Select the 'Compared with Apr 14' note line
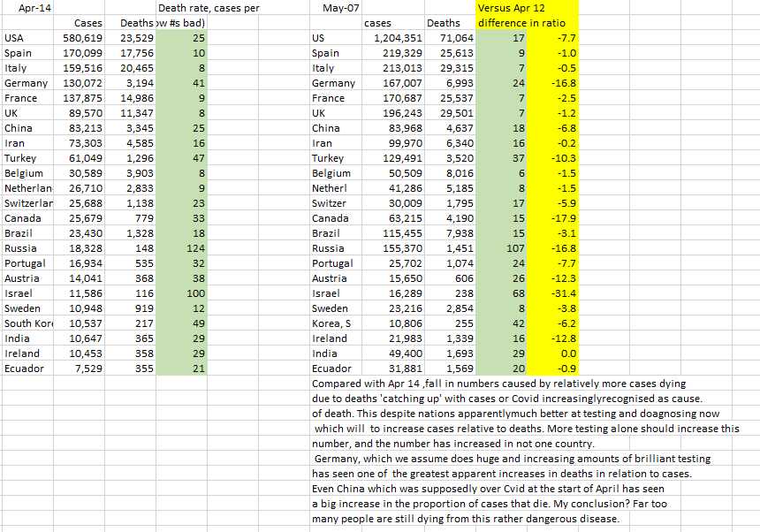This screenshot has height=532, width=760. click(498, 384)
